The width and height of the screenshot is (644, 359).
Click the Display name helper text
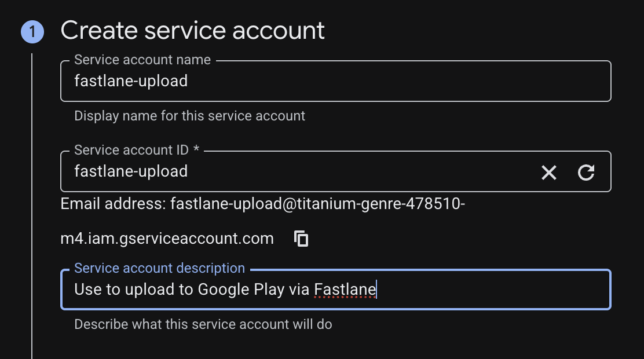coord(189,116)
